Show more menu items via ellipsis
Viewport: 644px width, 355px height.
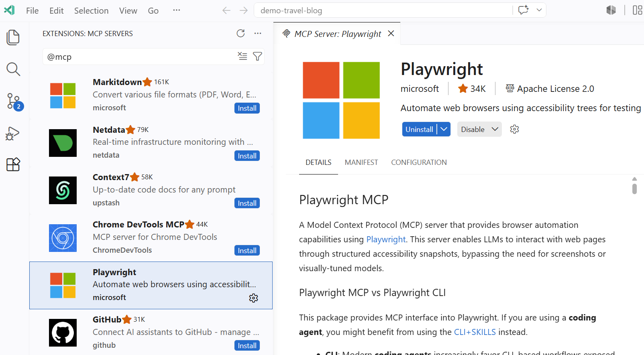176,10
